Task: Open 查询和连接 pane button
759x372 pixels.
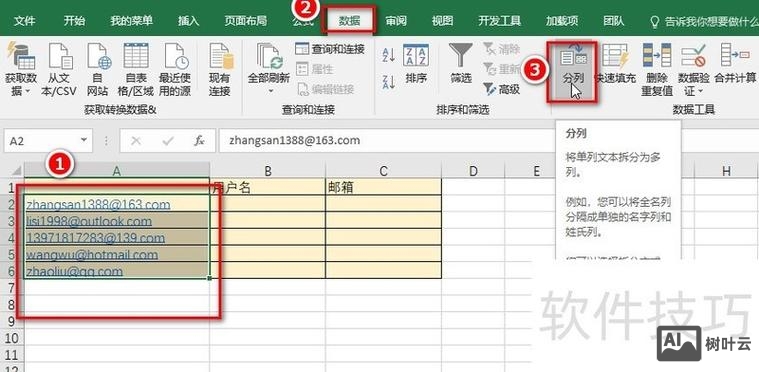Action: click(330, 49)
